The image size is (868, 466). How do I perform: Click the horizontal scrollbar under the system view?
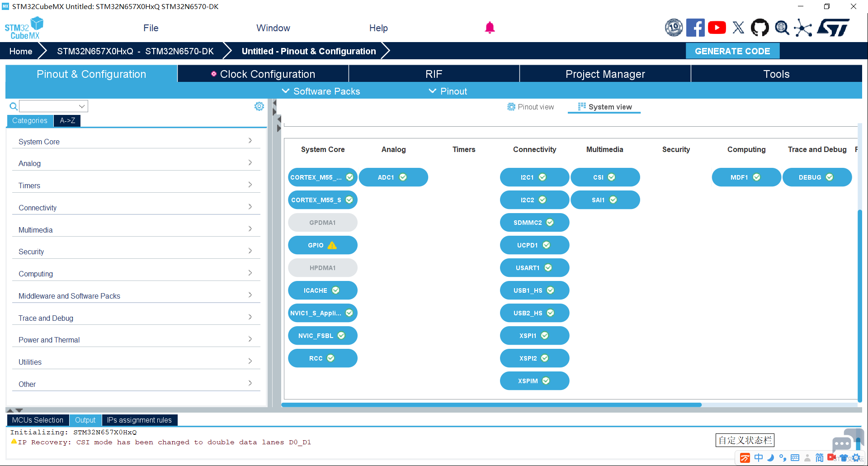click(x=491, y=405)
